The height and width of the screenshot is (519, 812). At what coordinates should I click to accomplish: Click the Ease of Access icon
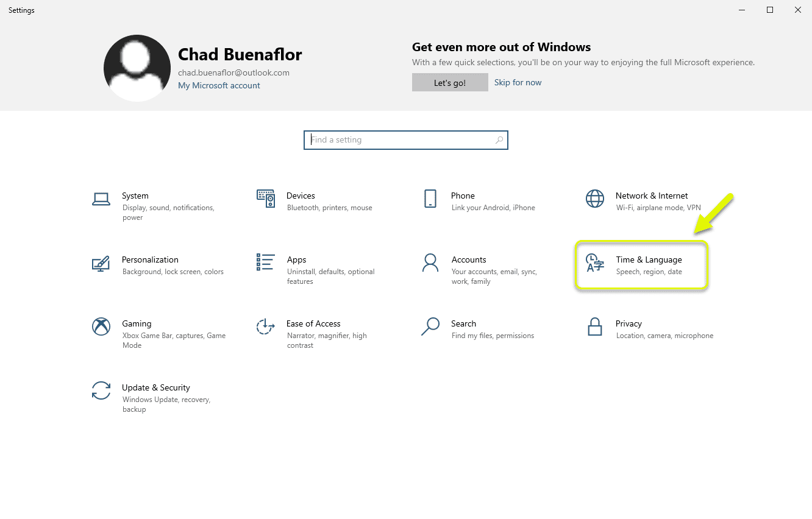pyautogui.click(x=266, y=327)
